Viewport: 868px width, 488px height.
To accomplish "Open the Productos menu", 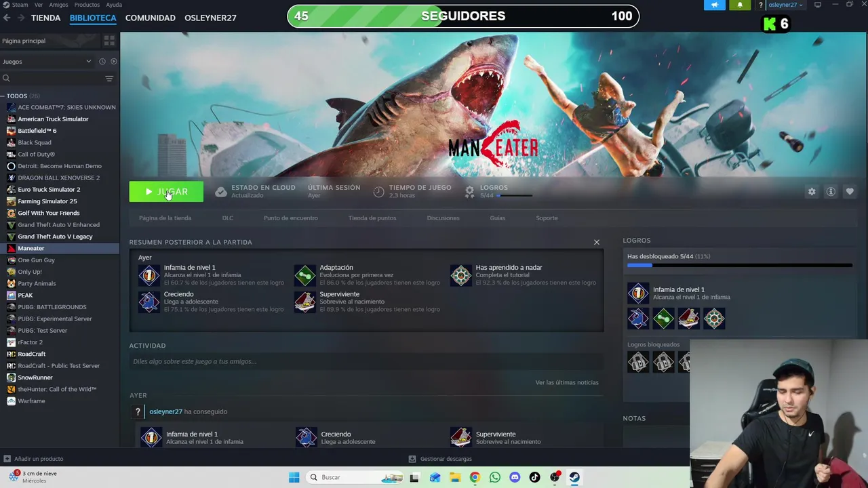I will 87,5.
